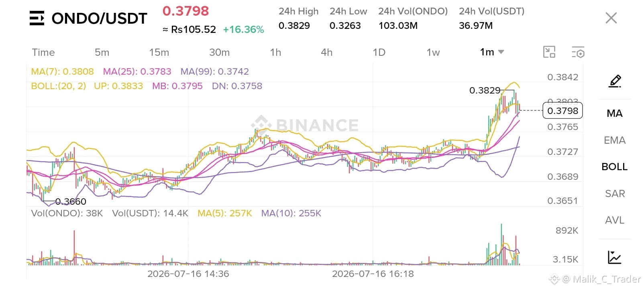644x289 pixels.
Task: Click the 24h Low value 0.3263
Action: tap(345, 26)
